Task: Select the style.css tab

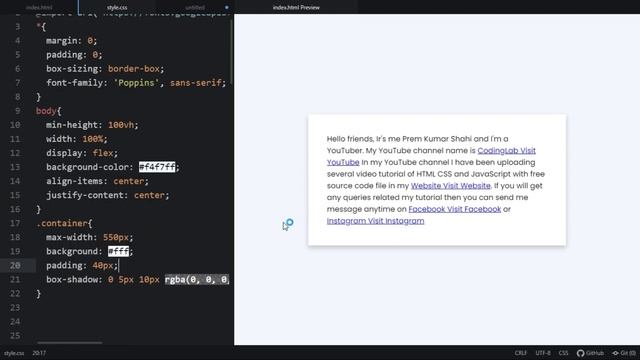Action: click(117, 7)
